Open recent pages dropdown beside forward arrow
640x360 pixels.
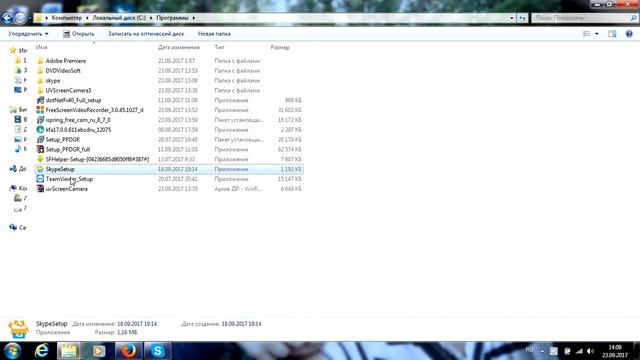coord(30,18)
